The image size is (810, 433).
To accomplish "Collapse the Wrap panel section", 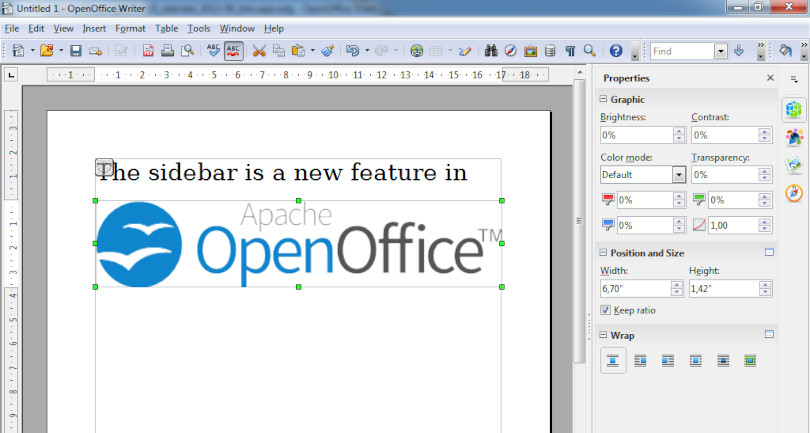I will 603,335.
